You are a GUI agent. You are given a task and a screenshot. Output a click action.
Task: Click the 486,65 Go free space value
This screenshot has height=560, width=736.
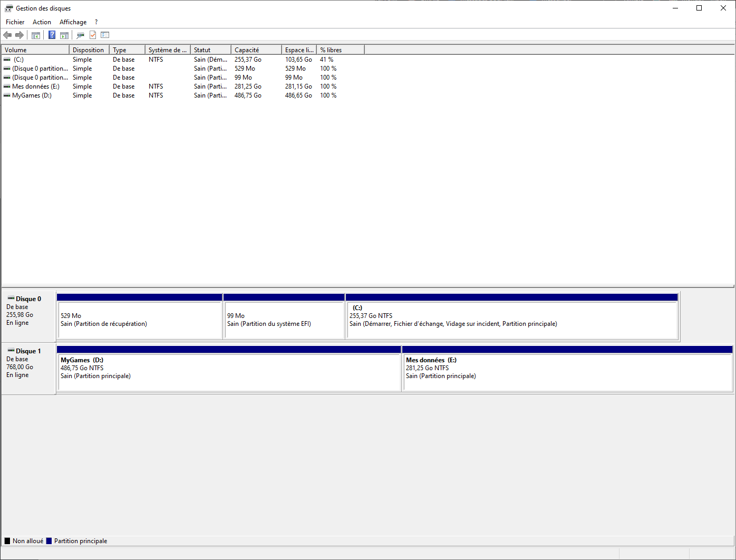pos(298,95)
